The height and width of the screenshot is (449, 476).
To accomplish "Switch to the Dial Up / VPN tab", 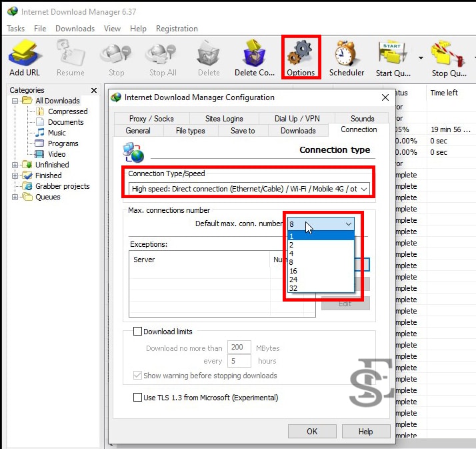I will (x=297, y=119).
